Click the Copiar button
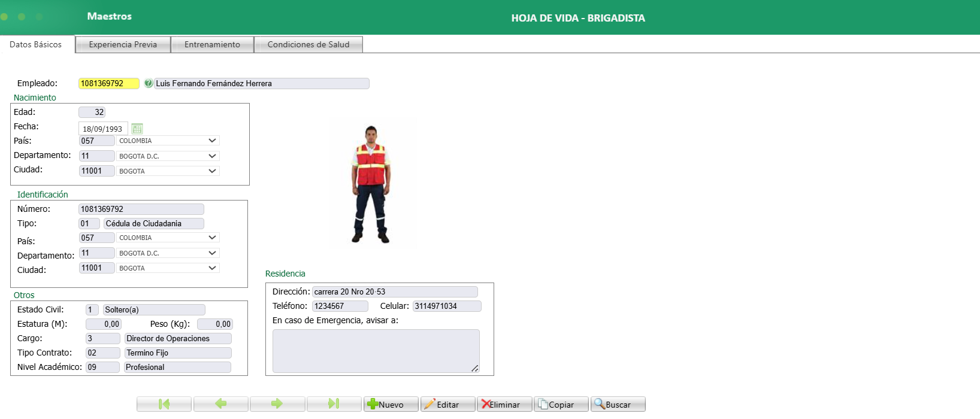This screenshot has width=980, height=419. pyautogui.click(x=561, y=404)
